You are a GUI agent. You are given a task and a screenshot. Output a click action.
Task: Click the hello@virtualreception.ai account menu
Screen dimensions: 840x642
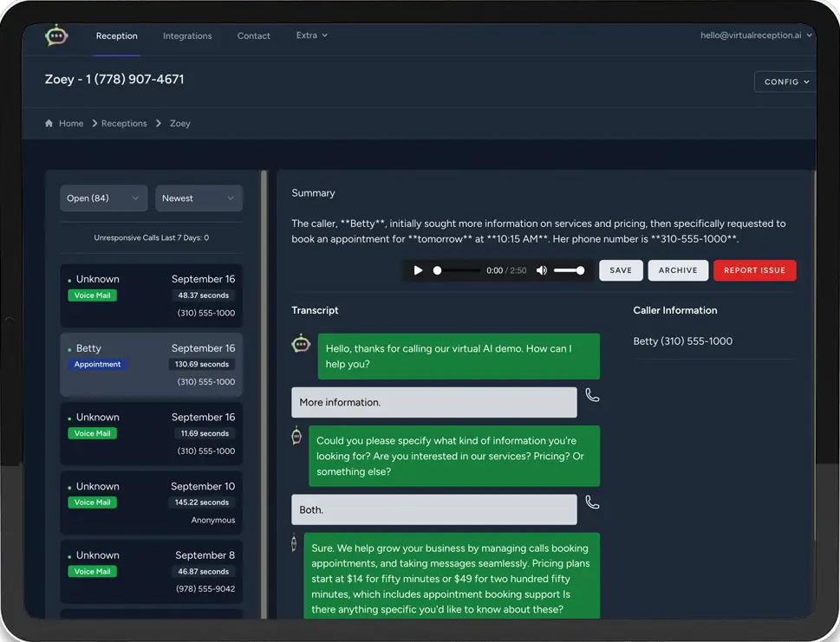[x=752, y=36]
